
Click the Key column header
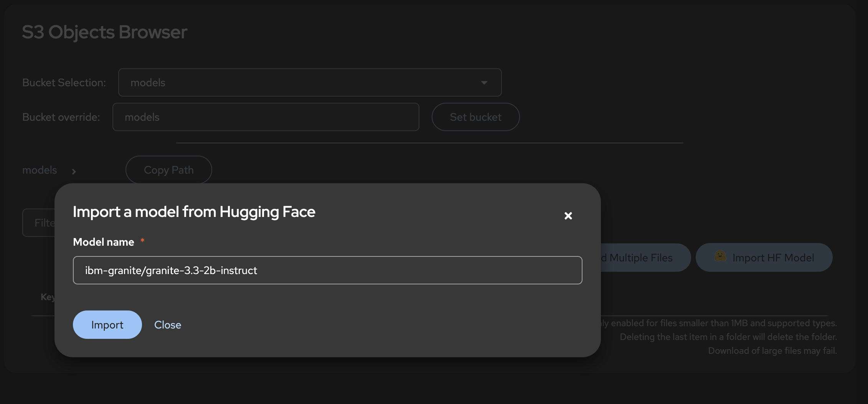(x=47, y=297)
